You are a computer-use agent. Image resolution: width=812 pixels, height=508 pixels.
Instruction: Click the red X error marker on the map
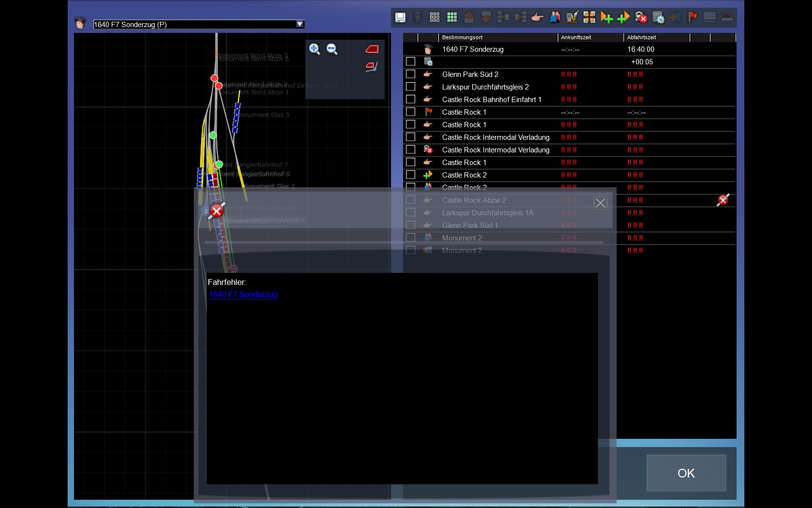point(217,210)
